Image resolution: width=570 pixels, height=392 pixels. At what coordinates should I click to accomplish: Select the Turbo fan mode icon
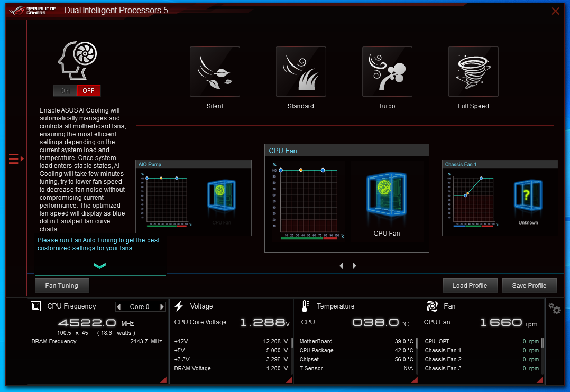coord(387,71)
